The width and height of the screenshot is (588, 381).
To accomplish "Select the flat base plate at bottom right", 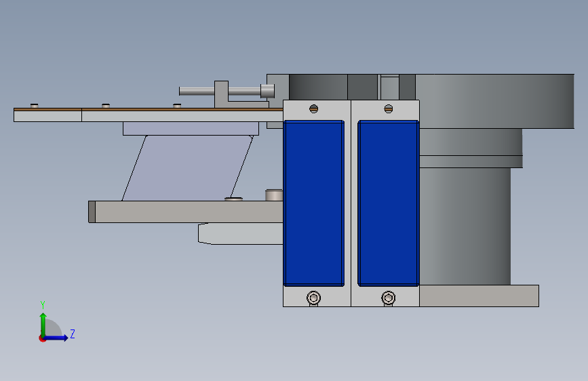I will [479, 296].
